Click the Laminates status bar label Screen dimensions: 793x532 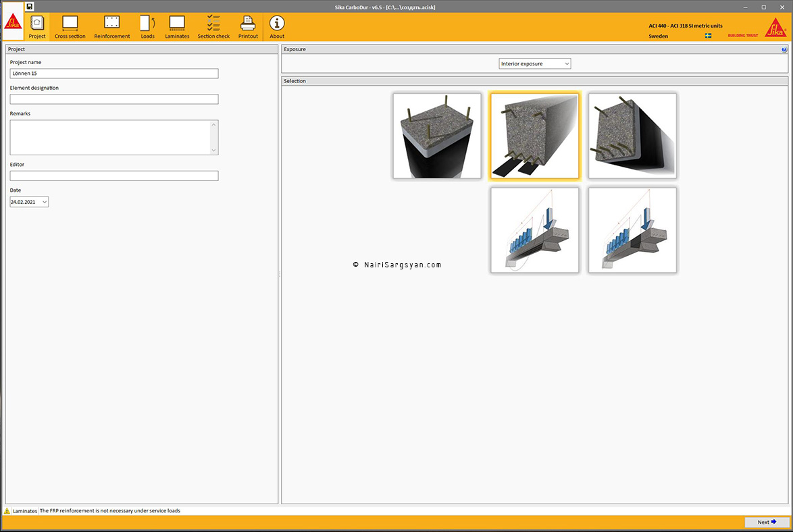pyautogui.click(x=25, y=511)
